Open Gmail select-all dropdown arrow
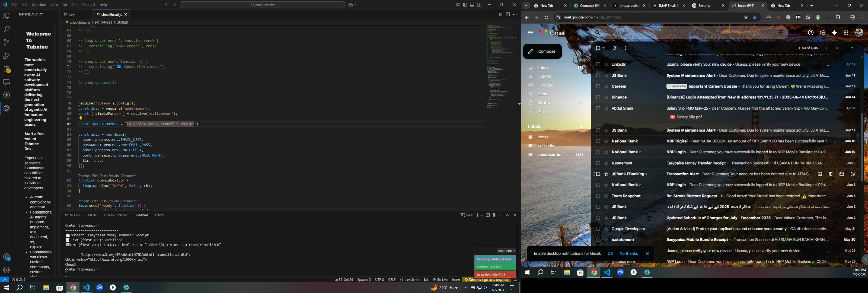868x293 pixels. (604, 48)
